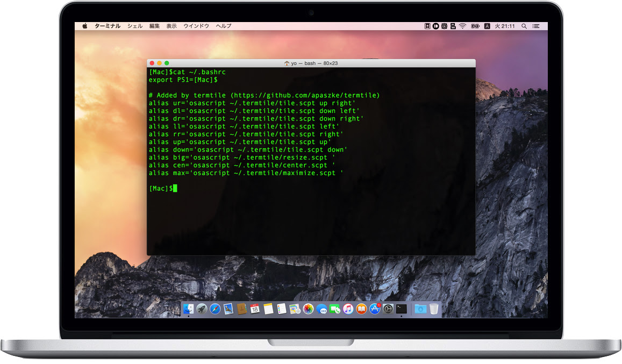
Task: Open Spotlight search magnifier icon
Action: point(524,26)
